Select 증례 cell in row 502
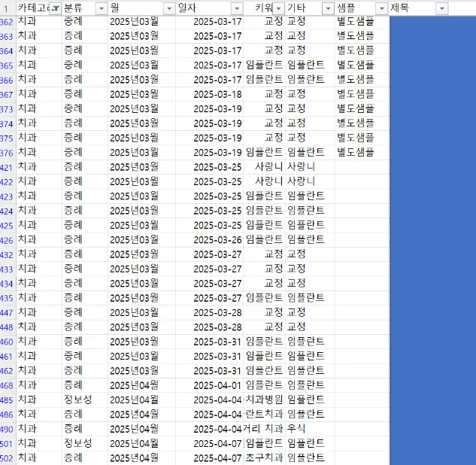 pos(85,458)
